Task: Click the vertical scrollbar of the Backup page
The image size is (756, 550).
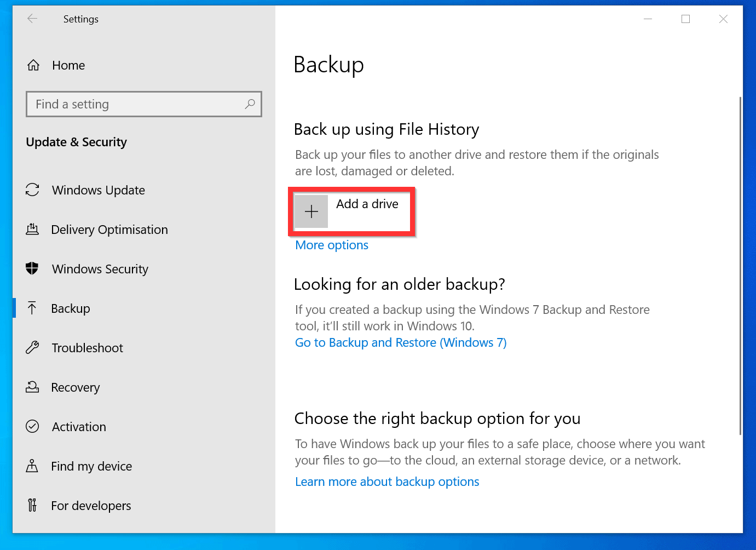Action: click(x=740, y=266)
